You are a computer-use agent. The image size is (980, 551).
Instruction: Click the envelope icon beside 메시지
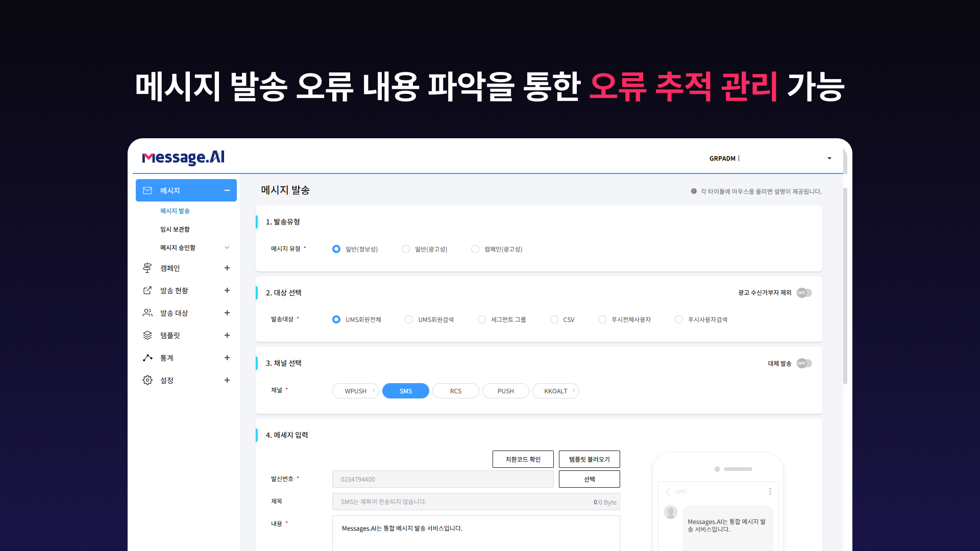pyautogui.click(x=148, y=190)
